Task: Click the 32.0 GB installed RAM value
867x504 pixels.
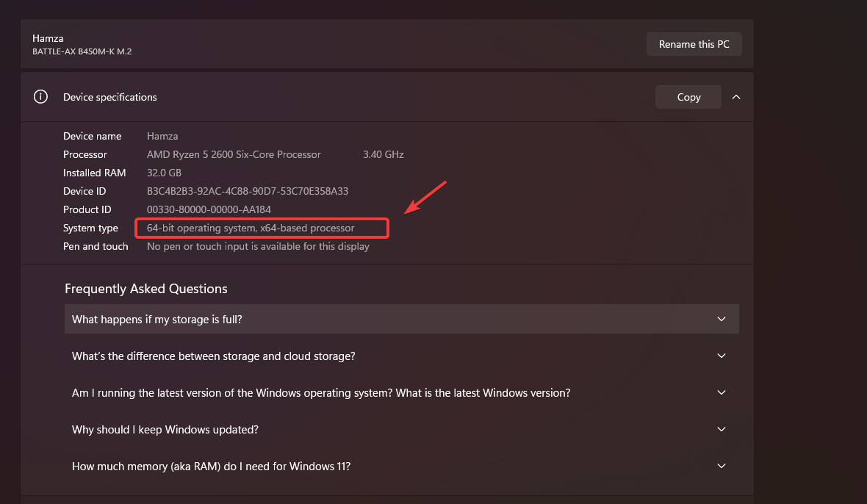Action: 164,173
